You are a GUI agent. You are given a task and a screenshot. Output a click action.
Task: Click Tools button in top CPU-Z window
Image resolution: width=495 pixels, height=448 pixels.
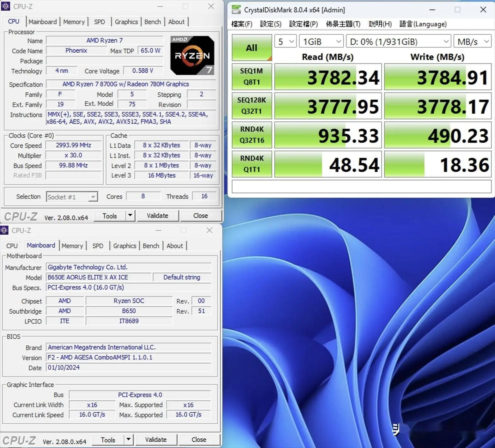coord(110,216)
